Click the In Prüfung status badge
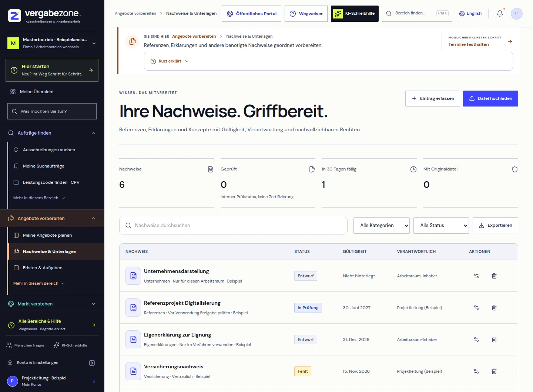Viewport: 533px width, 392px height. click(x=308, y=308)
